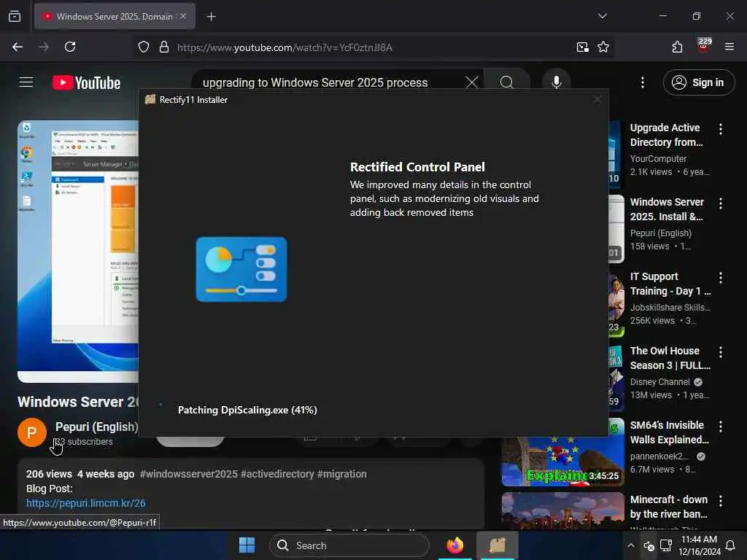Reload the YouTube page
The height and width of the screenshot is (560, 747).
click(70, 47)
